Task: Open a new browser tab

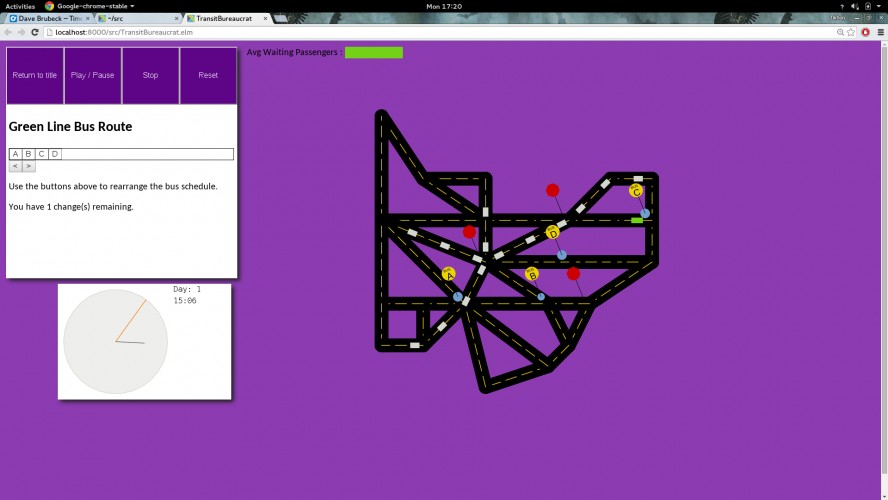Action: [281, 18]
